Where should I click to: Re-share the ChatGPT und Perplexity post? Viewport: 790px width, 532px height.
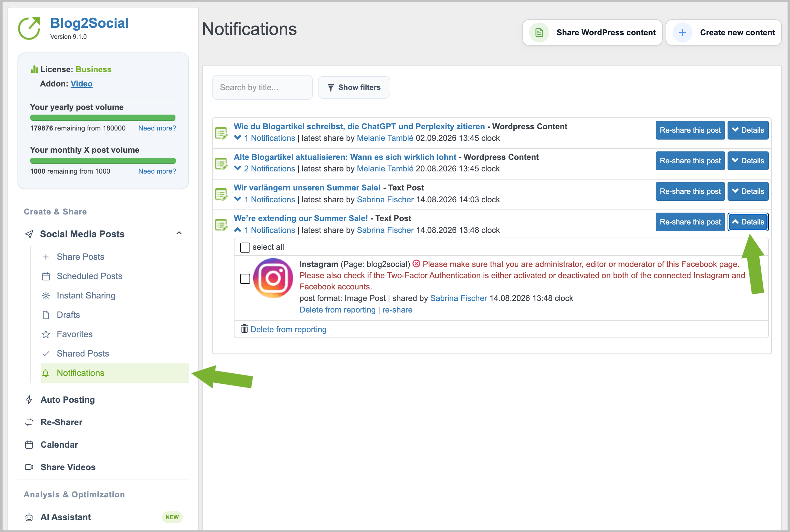(x=690, y=130)
